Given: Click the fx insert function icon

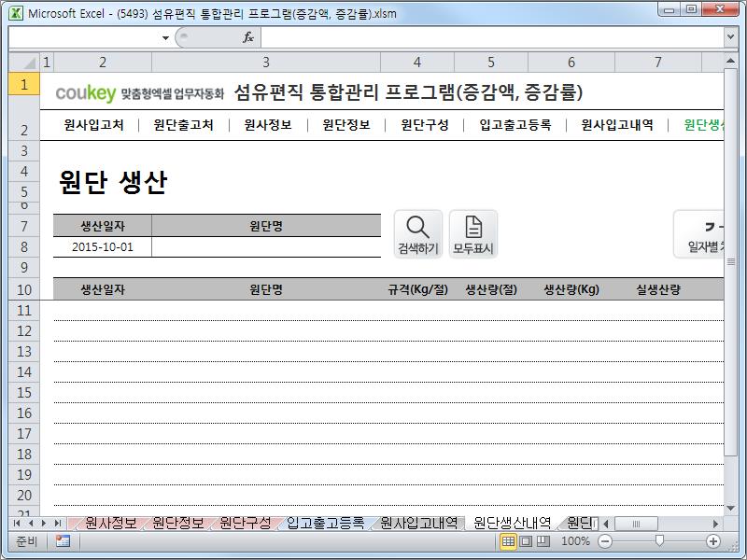Looking at the screenshot, I should 248,37.
